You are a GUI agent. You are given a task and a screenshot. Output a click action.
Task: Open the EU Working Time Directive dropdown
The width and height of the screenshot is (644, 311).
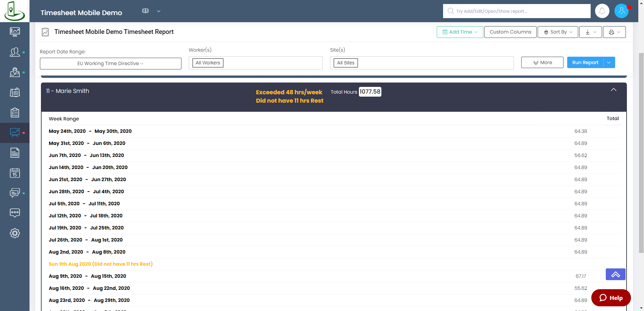pos(110,63)
